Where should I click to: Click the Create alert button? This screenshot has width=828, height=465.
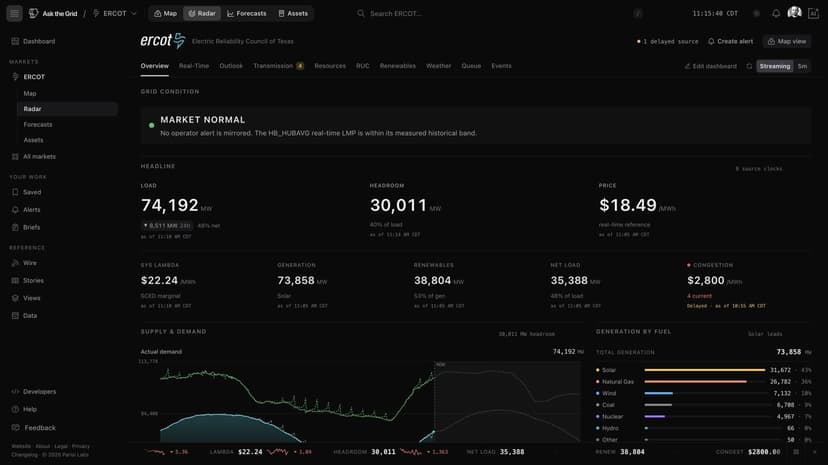730,41
